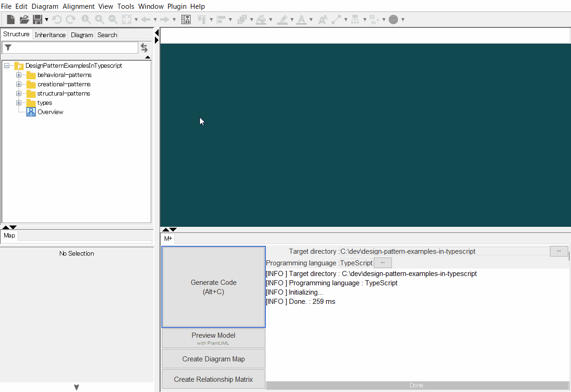
Task: Open the diagram list icon
Action: click(186, 19)
